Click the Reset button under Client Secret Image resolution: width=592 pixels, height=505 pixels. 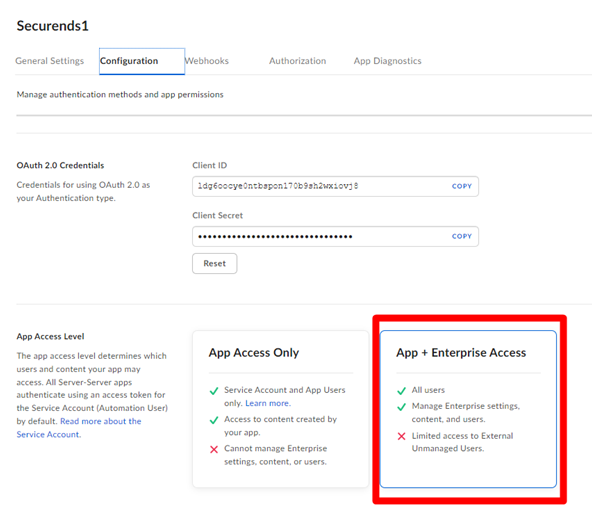point(214,263)
